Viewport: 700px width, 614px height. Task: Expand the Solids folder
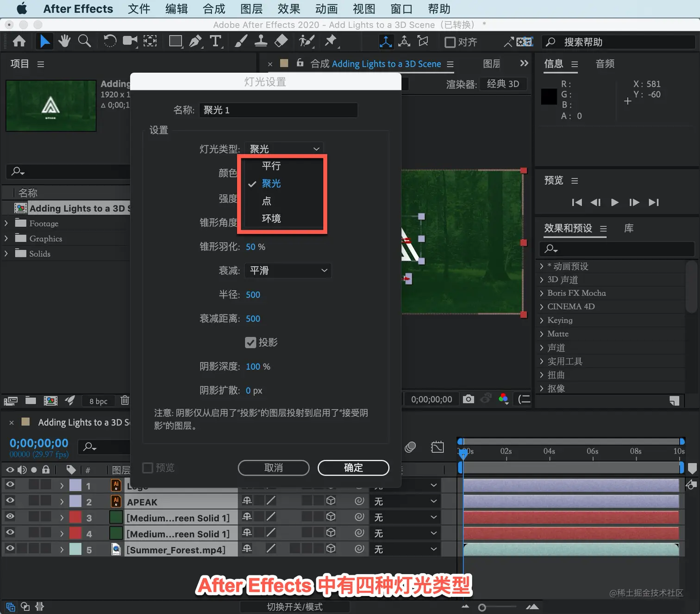[x=6, y=253]
